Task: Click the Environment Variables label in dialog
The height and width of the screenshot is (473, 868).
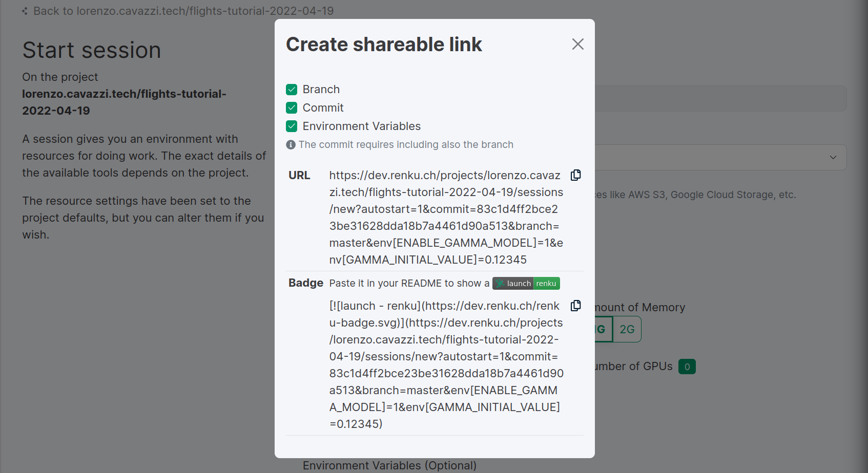Action: [x=362, y=126]
